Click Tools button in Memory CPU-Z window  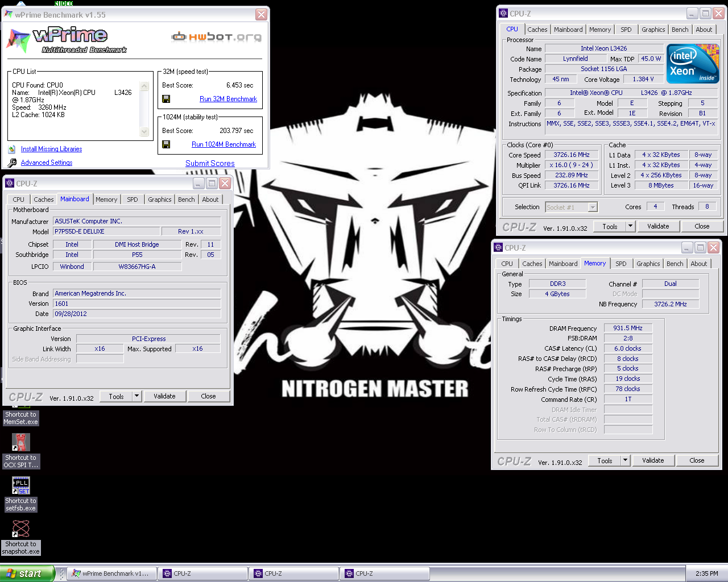605,460
